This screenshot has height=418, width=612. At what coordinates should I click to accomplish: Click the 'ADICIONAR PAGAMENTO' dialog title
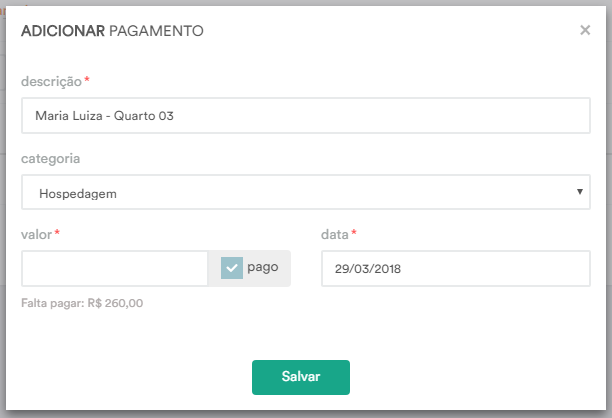pyautogui.click(x=112, y=31)
